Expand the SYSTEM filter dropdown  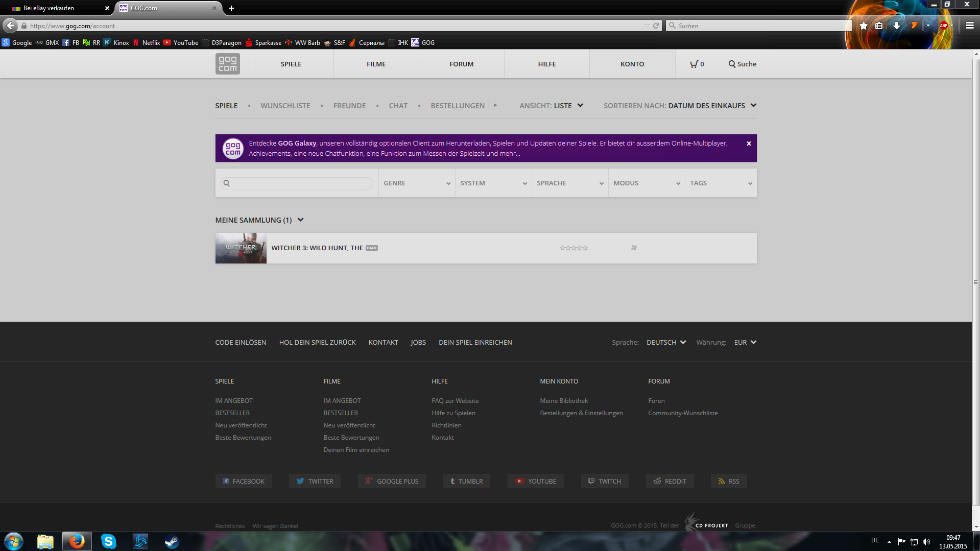(x=493, y=183)
